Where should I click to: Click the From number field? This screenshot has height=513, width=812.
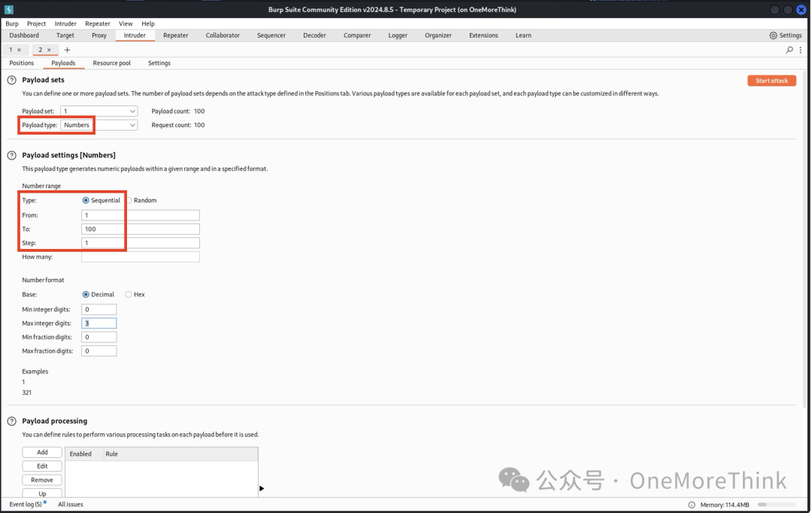click(x=141, y=215)
